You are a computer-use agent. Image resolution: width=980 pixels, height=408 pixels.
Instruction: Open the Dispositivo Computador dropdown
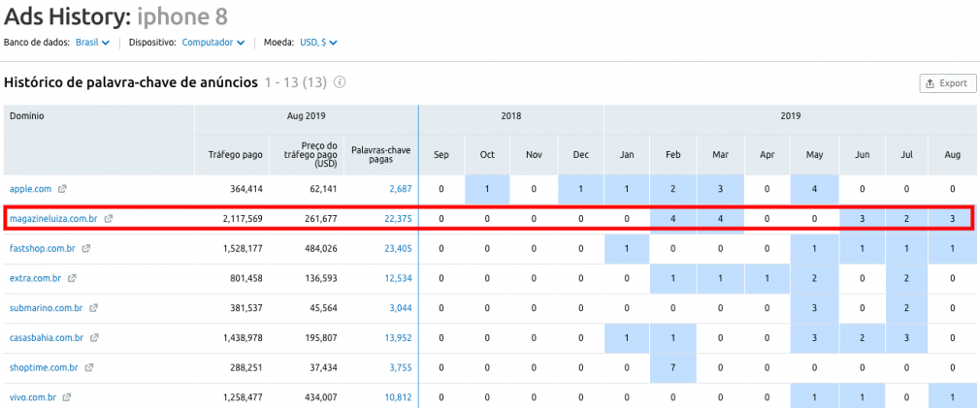tap(213, 43)
